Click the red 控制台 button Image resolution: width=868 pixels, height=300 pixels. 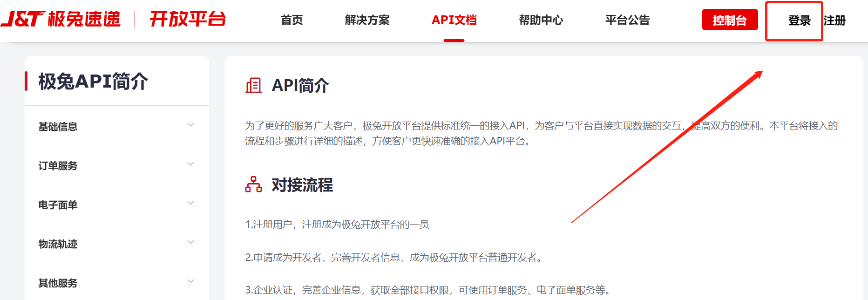coord(730,20)
